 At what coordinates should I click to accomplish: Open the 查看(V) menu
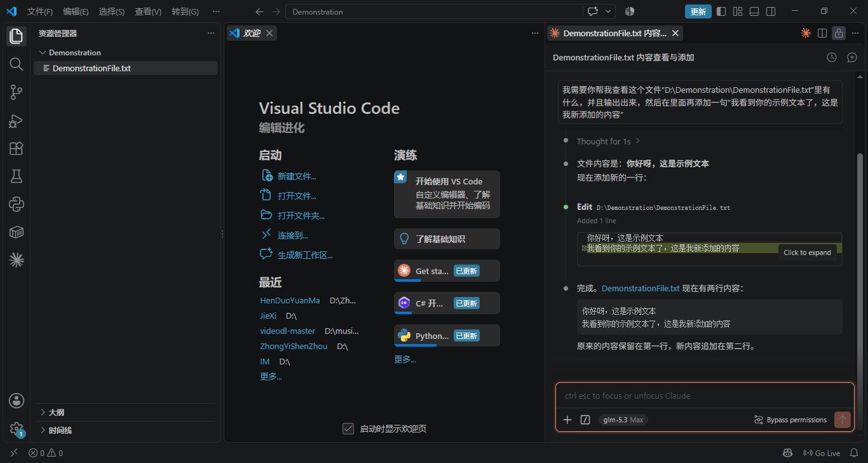click(x=148, y=11)
